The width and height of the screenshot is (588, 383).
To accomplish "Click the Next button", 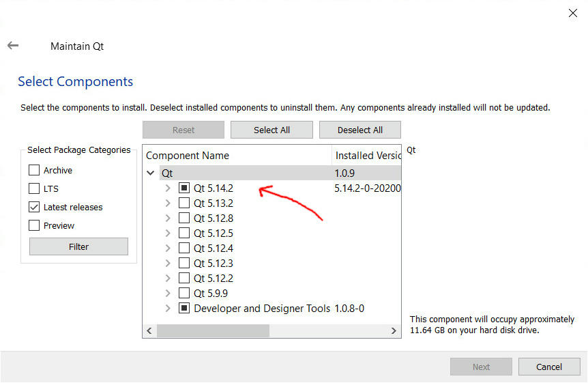I will [x=481, y=367].
